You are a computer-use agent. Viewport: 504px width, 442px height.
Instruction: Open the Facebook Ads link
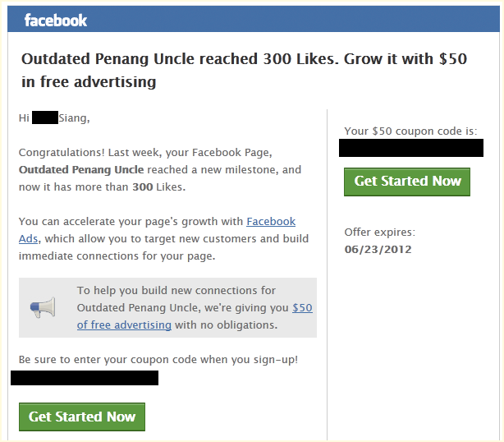pyautogui.click(x=271, y=222)
